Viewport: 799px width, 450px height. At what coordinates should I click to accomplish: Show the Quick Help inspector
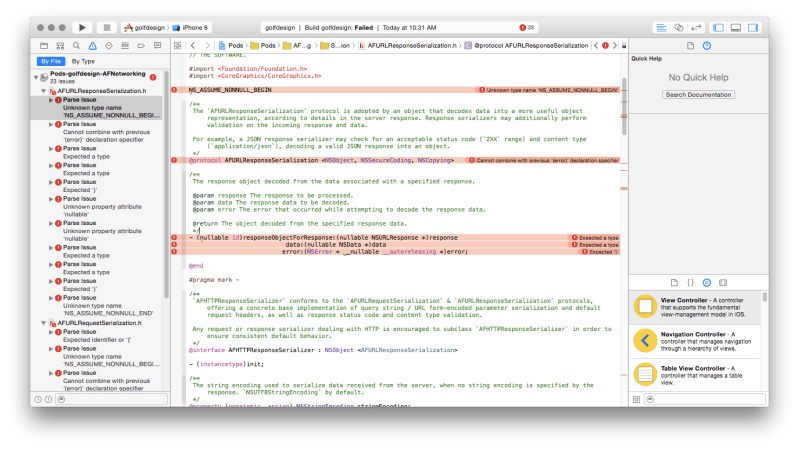[707, 46]
